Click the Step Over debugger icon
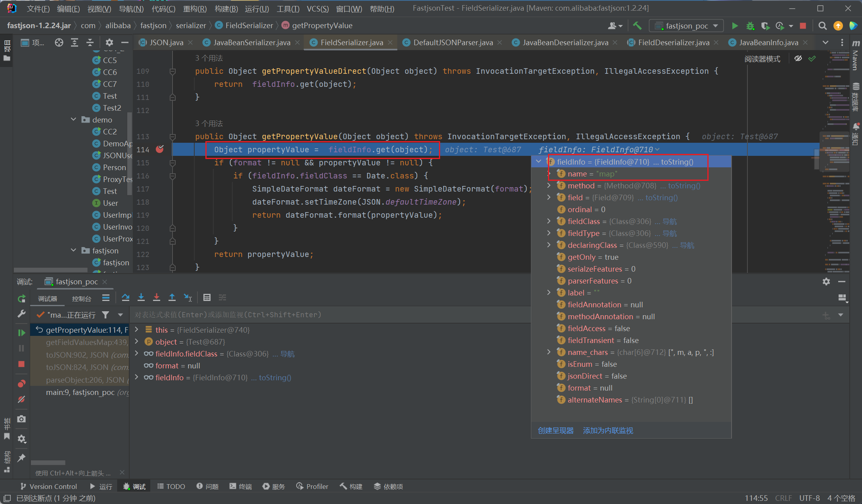Viewport: 862px width, 504px height. coord(126,297)
